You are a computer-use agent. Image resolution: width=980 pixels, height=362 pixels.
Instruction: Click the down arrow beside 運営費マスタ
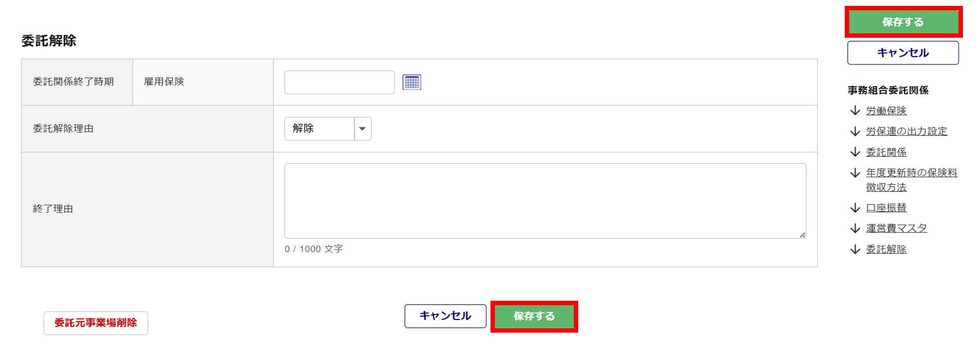[855, 228]
